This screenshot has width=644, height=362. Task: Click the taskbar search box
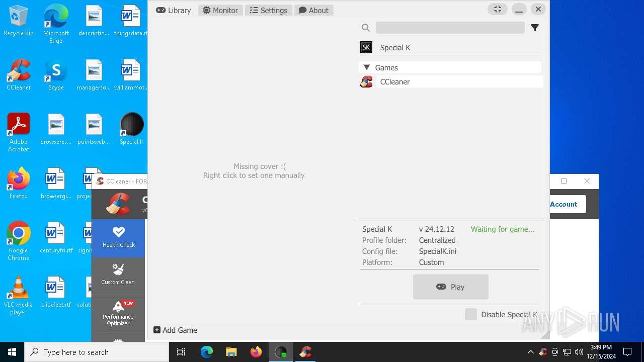pos(97,352)
